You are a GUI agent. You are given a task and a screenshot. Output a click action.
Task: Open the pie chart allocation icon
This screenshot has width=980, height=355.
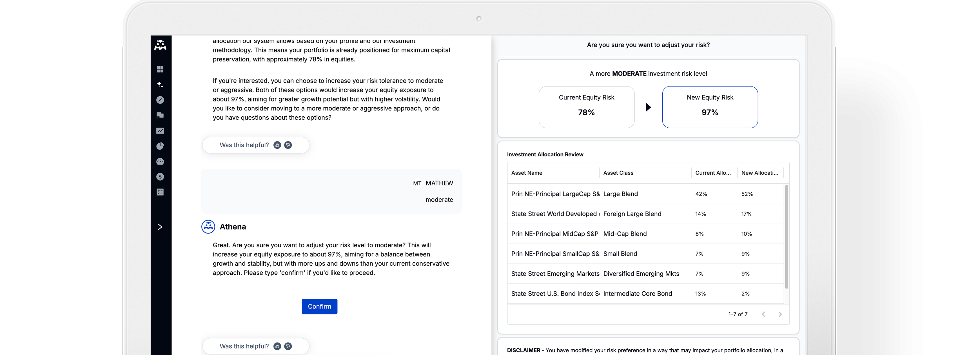coord(160,146)
